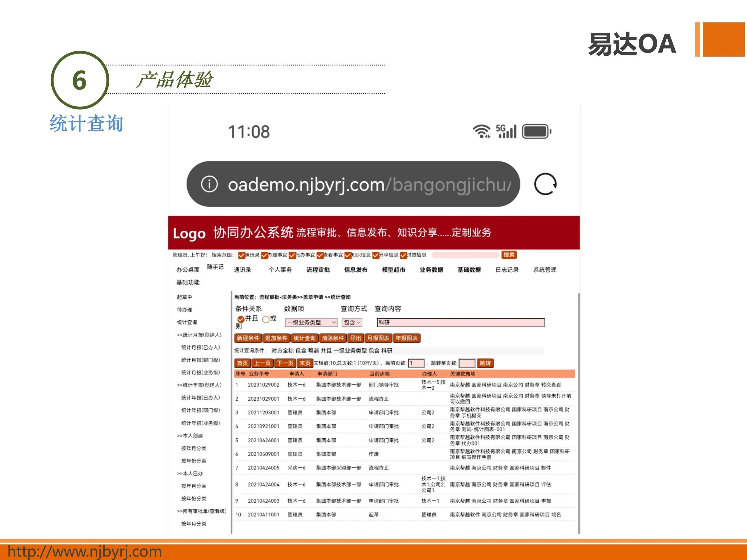The width and height of the screenshot is (747, 560).
Task: Open the 个人事务 menu
Action: 280,270
